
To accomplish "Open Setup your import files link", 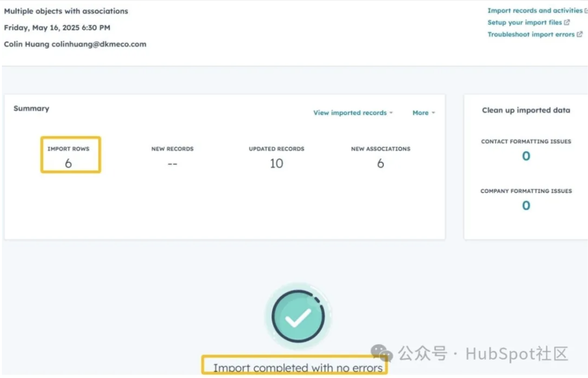I will (x=524, y=23).
